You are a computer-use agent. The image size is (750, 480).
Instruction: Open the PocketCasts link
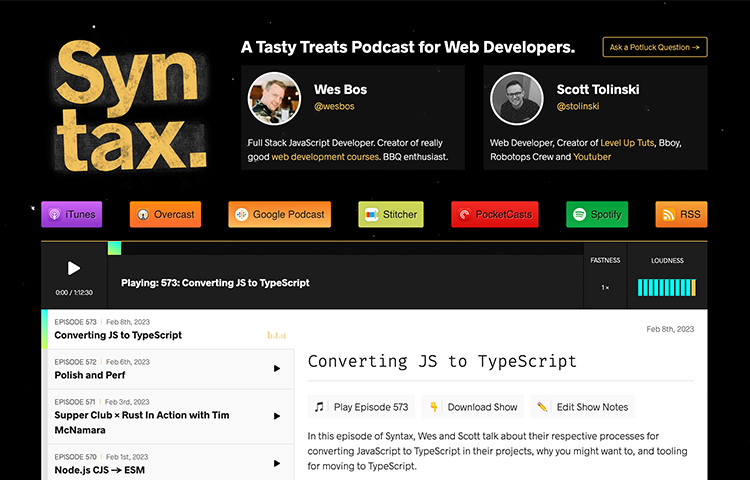(495, 214)
